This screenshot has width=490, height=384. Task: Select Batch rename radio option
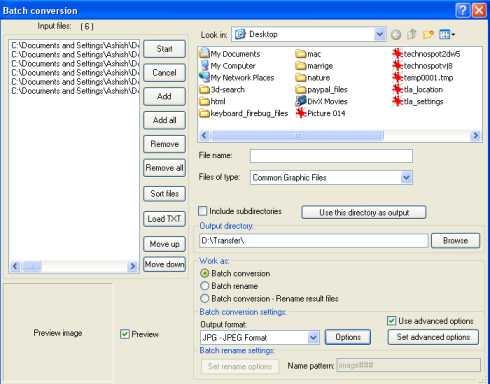coord(205,286)
